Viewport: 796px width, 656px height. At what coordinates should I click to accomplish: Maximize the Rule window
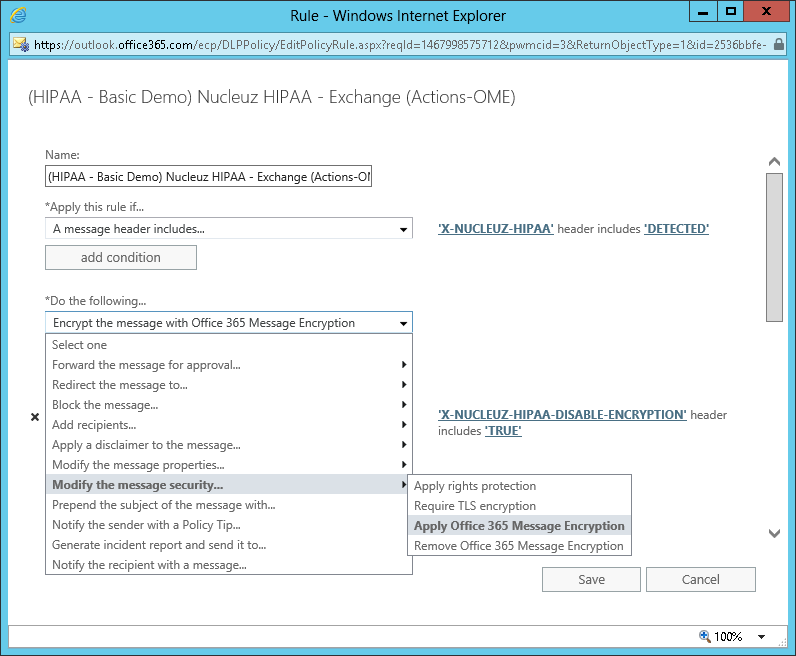click(x=731, y=12)
